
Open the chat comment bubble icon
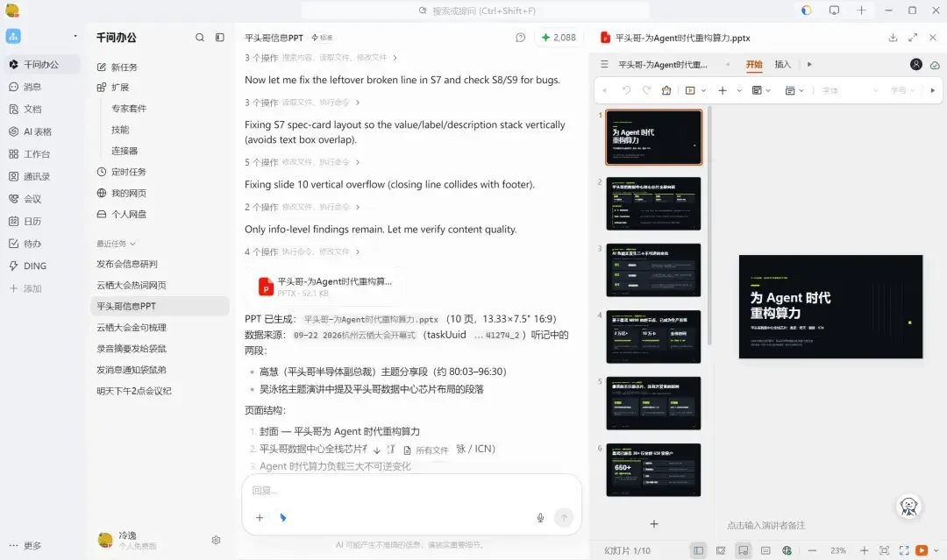tap(521, 38)
